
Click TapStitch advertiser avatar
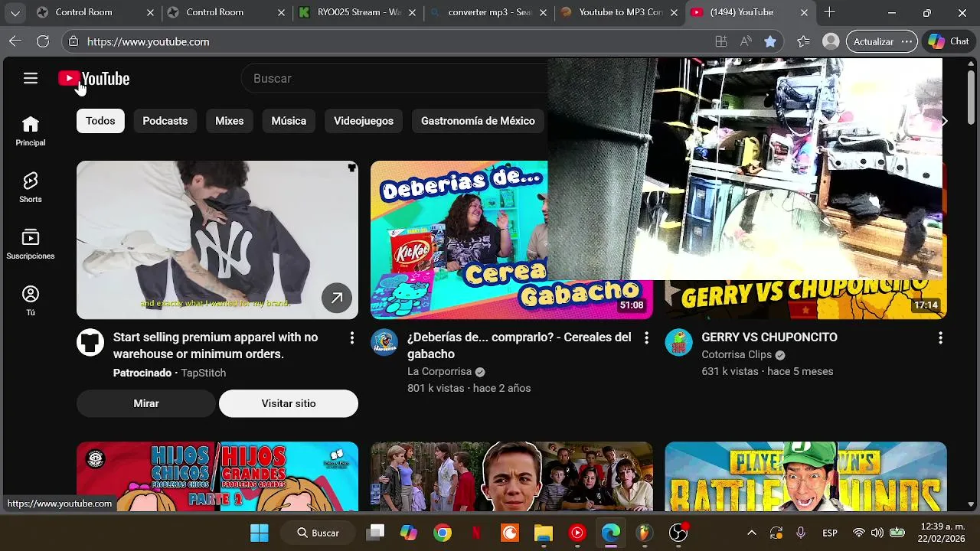click(90, 342)
